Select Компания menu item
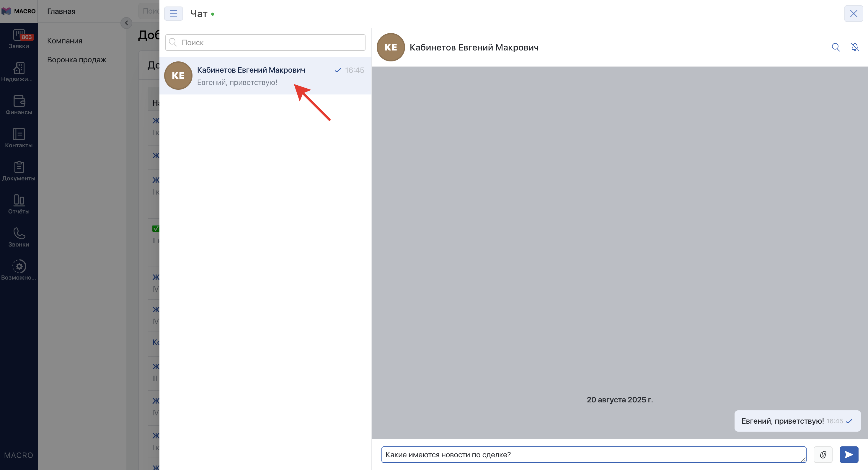This screenshot has height=470, width=868. [65, 41]
